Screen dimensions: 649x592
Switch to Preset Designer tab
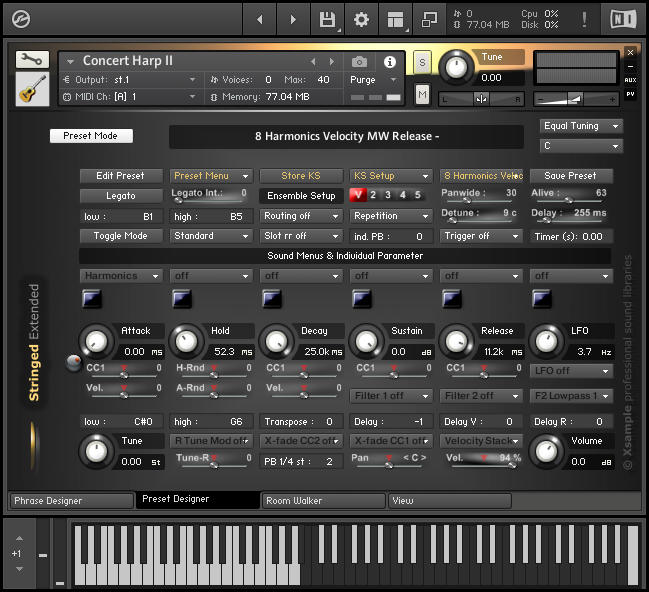click(x=198, y=500)
